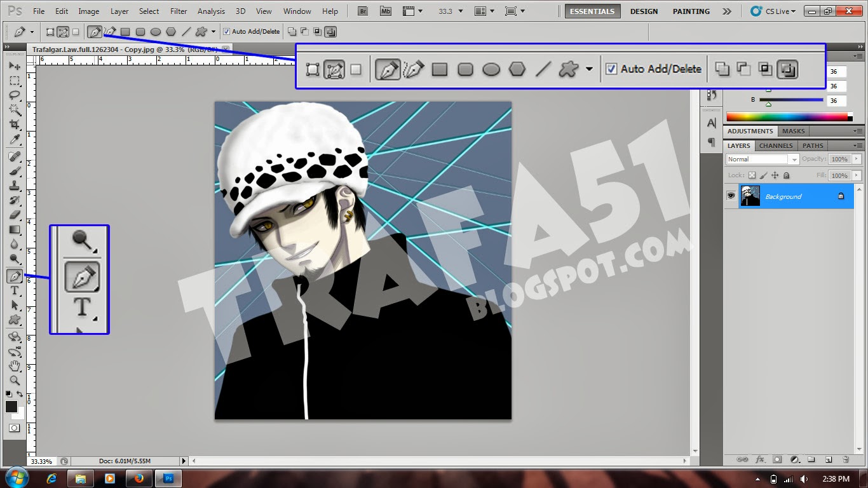
Task: Switch pen mode to Shape layers
Action: click(x=50, y=32)
